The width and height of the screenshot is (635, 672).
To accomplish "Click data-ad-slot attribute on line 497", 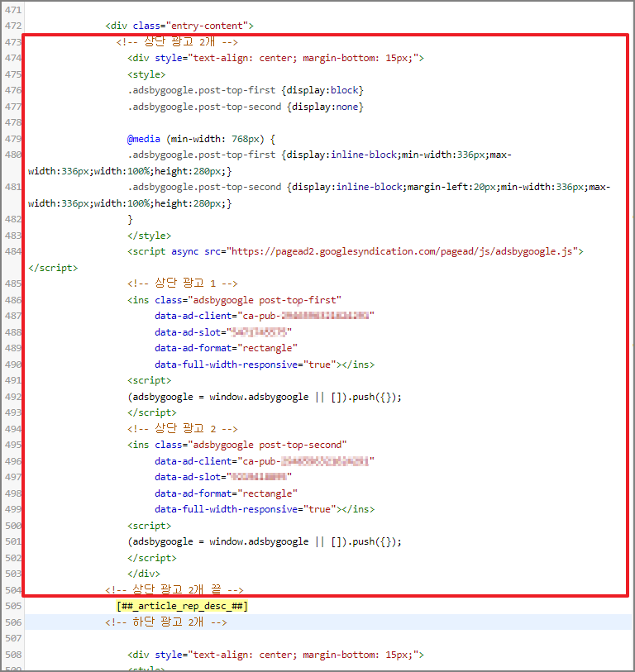I will [223, 477].
